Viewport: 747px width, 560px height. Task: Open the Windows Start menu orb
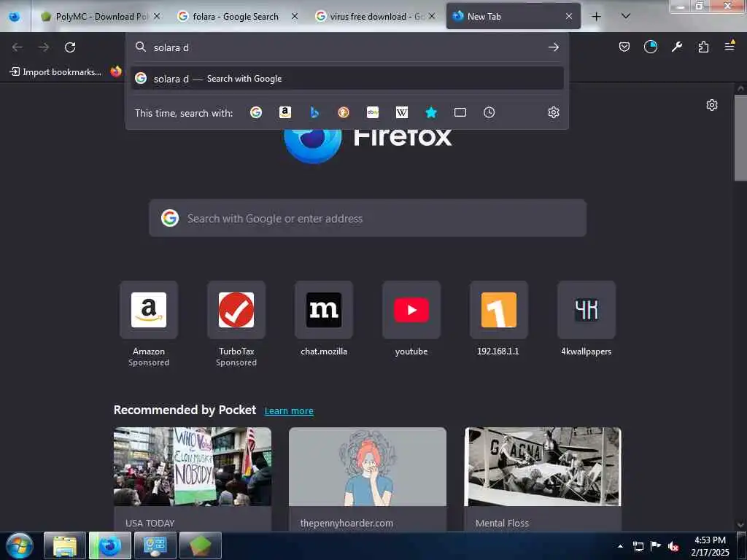19,545
